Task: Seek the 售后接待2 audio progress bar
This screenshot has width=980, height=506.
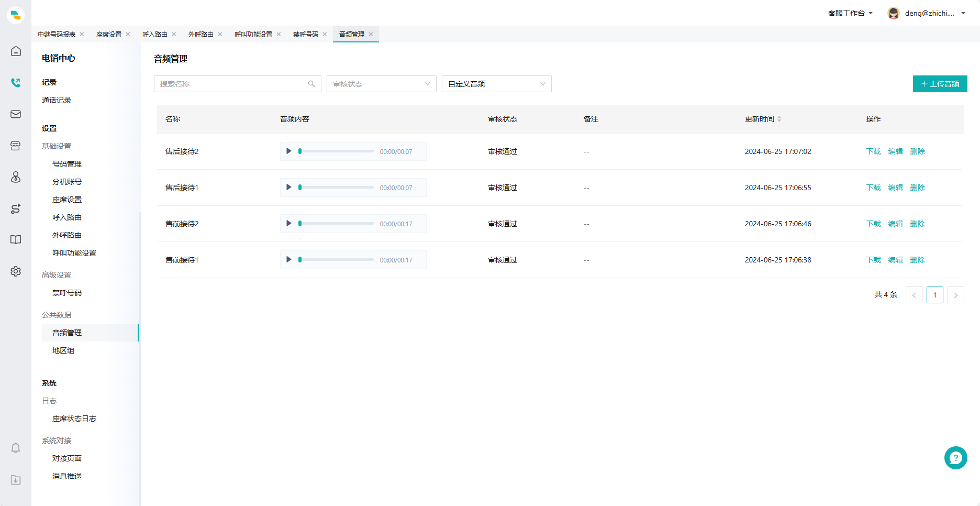Action: [336, 151]
